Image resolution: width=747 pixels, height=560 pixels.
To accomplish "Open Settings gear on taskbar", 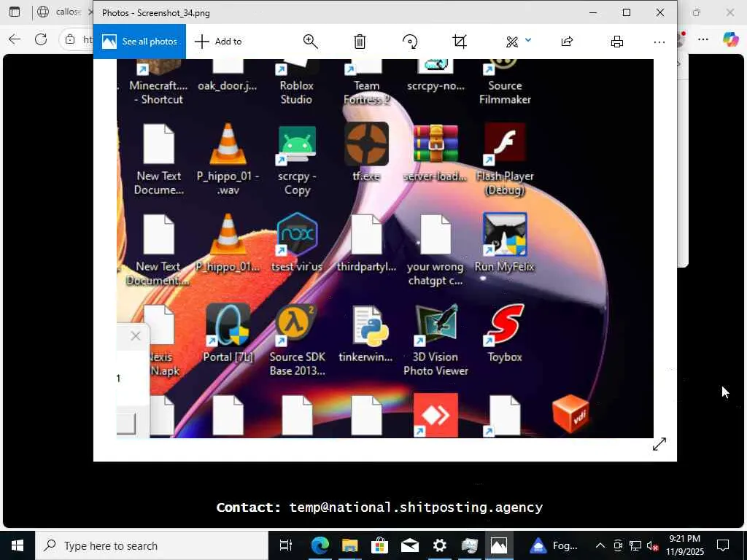I will coord(440,545).
